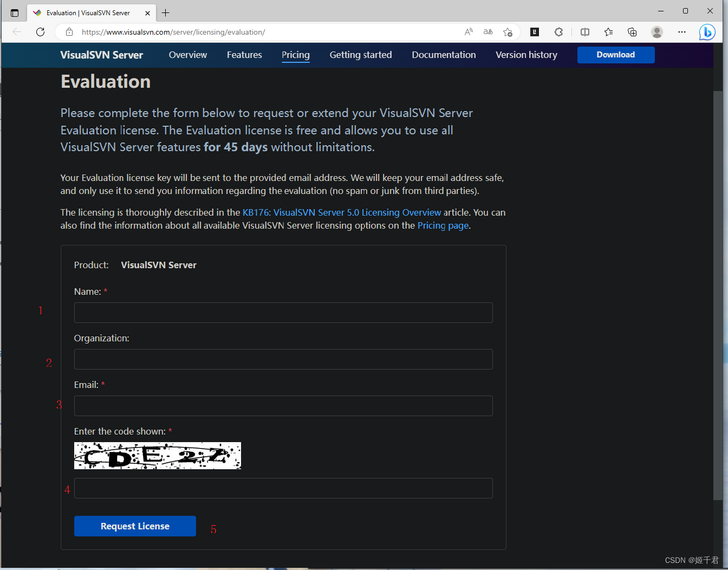Click the Evaluation page heading

106,82
